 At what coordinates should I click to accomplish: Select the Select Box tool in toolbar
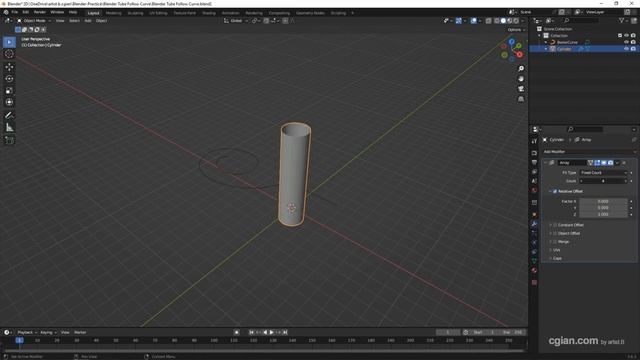click(9, 42)
